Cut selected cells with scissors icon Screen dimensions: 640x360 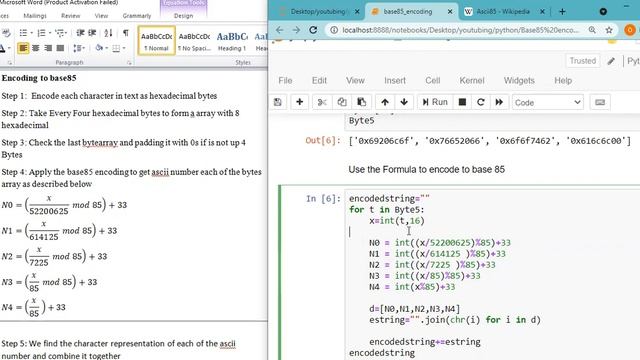click(322, 102)
